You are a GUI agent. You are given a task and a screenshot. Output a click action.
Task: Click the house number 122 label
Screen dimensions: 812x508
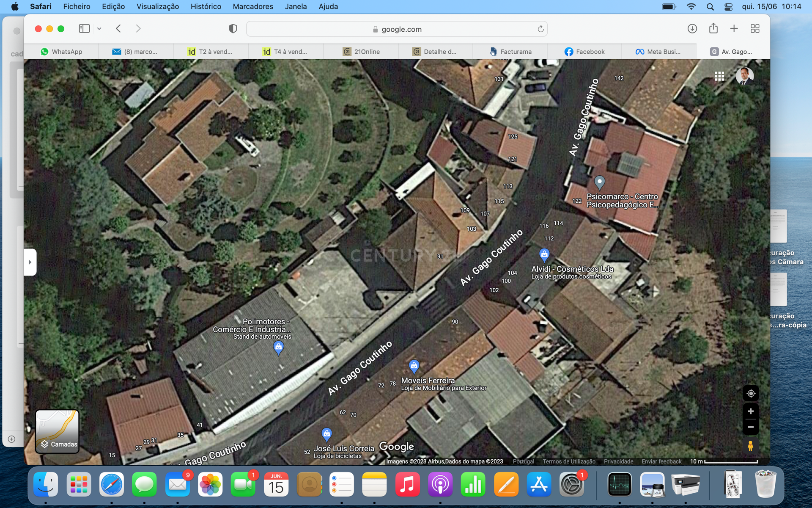[577, 201]
